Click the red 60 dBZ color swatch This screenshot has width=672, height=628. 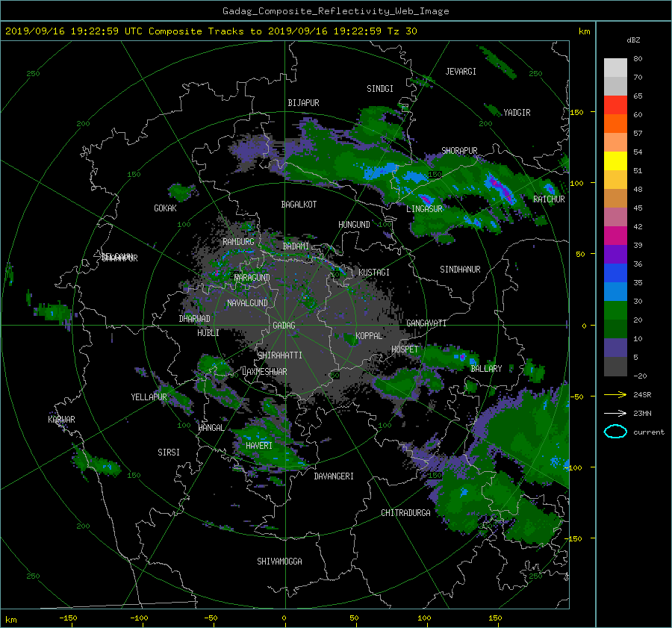615,105
